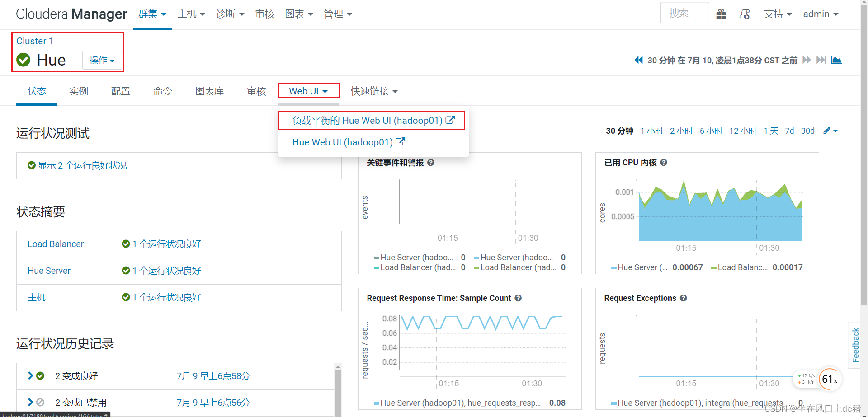Jump to current time with skip-to-end icon
Screen dimensions: 868x417
pos(821,60)
